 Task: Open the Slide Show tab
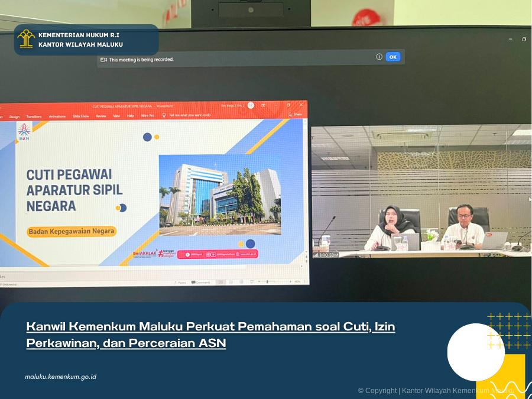click(x=81, y=116)
